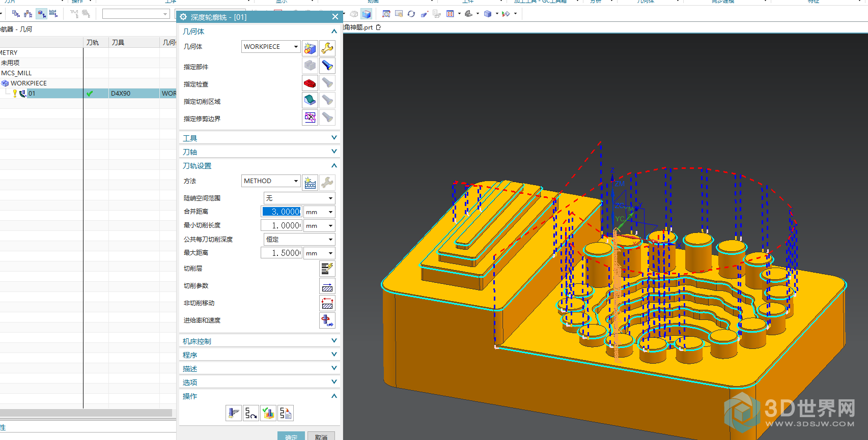Click the navigator horizontal scrollbar

click(x=86, y=413)
